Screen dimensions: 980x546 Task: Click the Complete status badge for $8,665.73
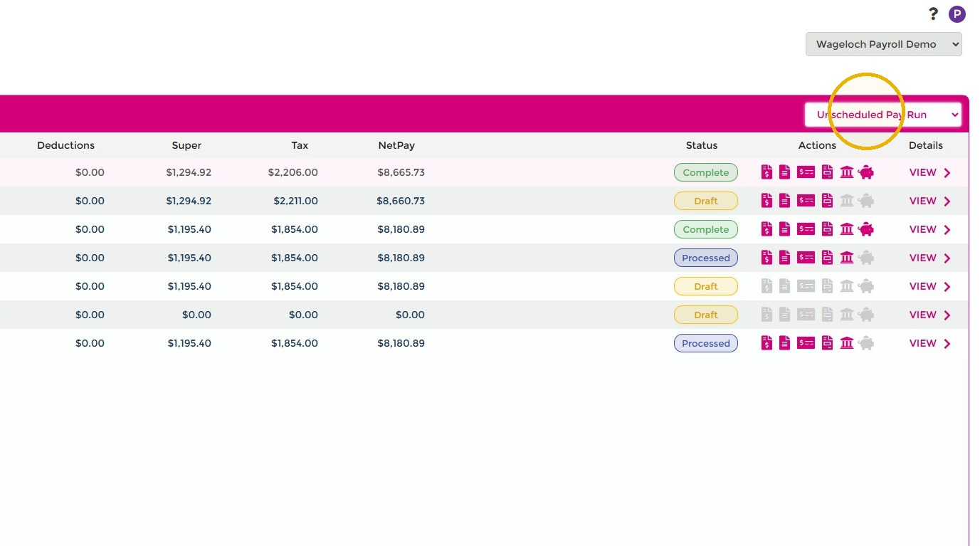pos(706,172)
